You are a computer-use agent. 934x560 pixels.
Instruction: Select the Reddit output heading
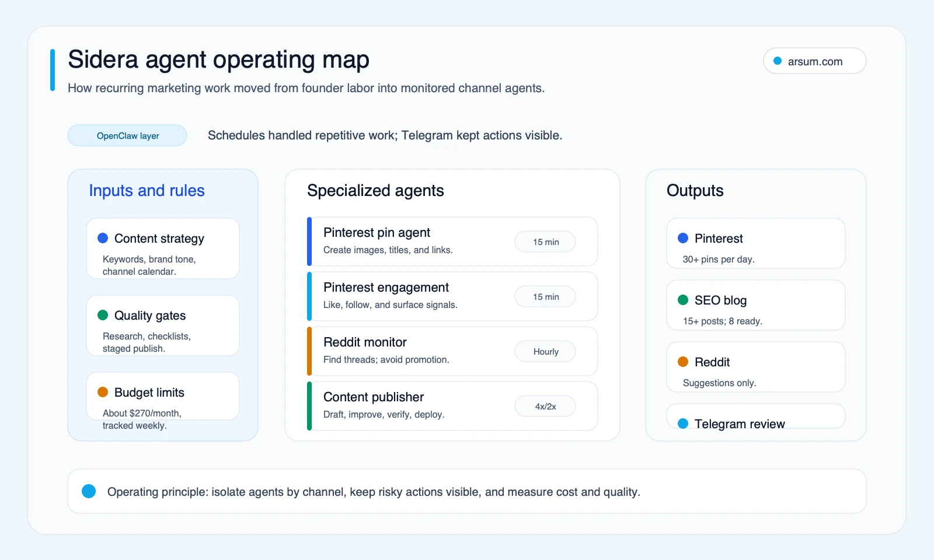click(712, 362)
